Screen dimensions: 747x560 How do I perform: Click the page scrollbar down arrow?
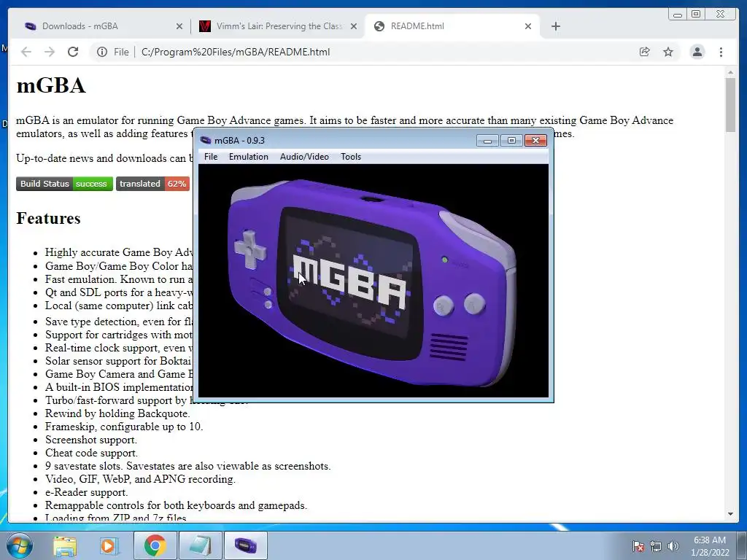coord(730,514)
